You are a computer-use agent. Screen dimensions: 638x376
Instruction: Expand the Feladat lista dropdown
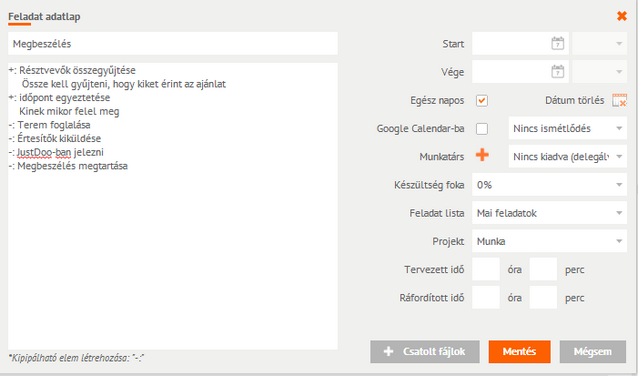[549, 213]
